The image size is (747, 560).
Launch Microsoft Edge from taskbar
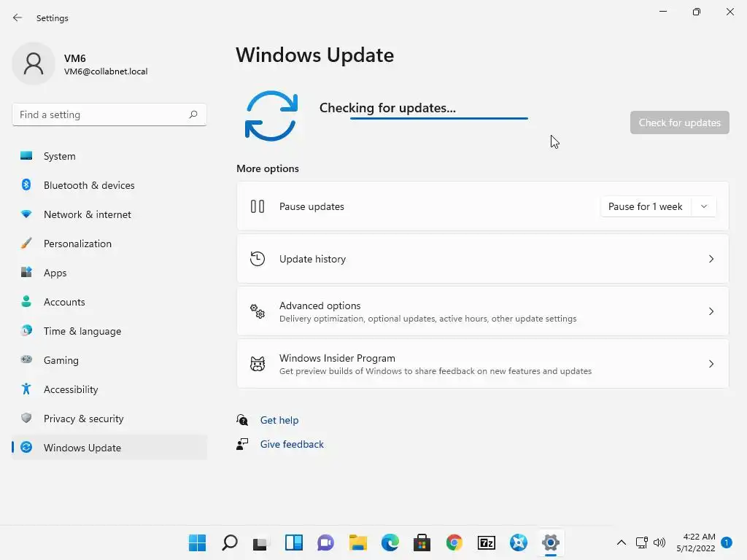390,542
